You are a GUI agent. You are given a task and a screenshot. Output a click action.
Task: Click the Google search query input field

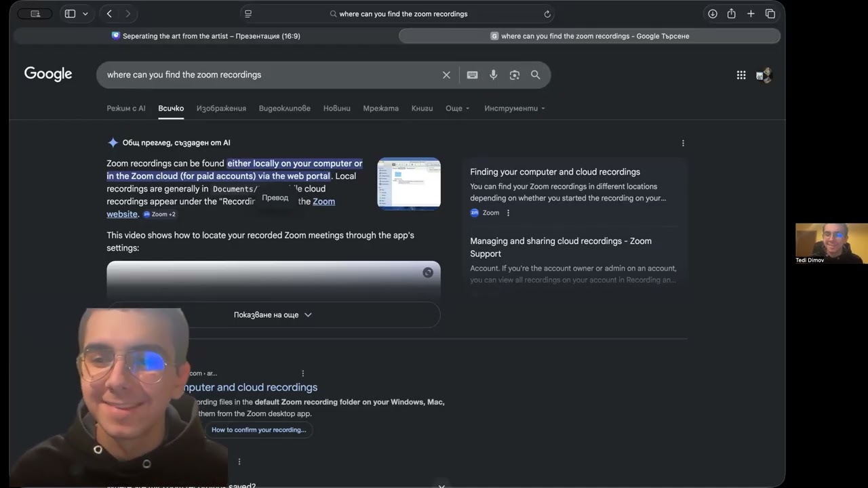(x=271, y=75)
